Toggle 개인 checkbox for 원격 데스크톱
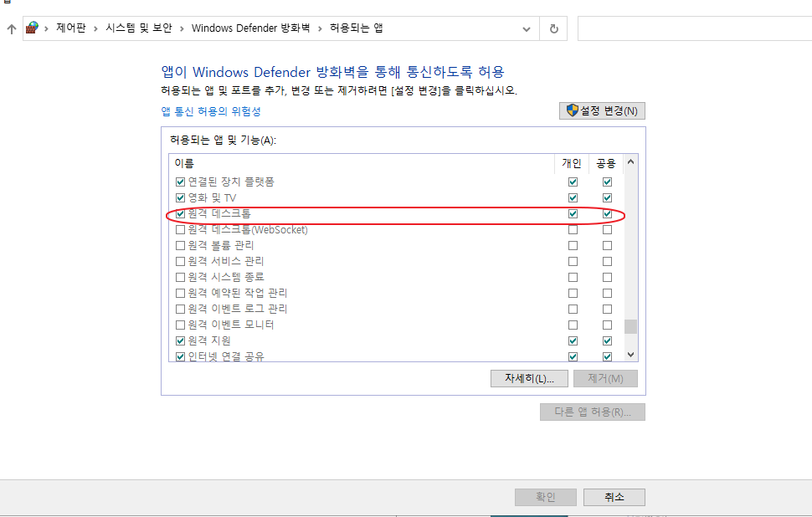812x517 pixels. [x=573, y=213]
